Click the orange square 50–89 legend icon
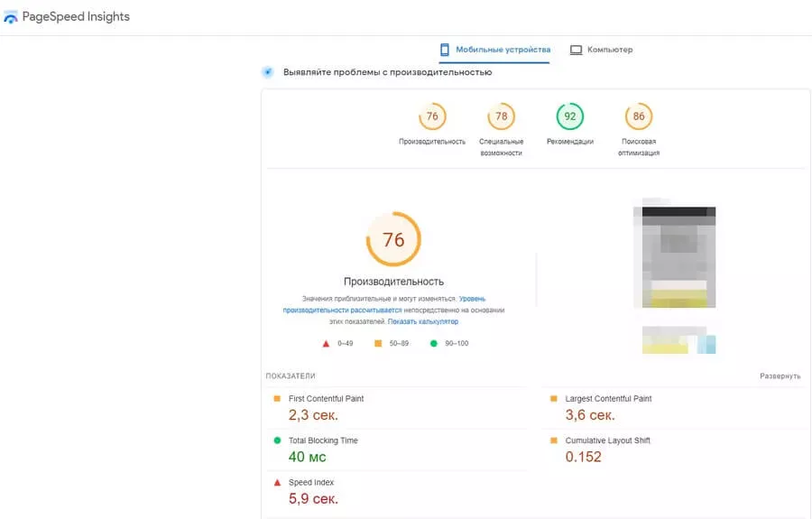This screenshot has height=519, width=812. (x=377, y=343)
